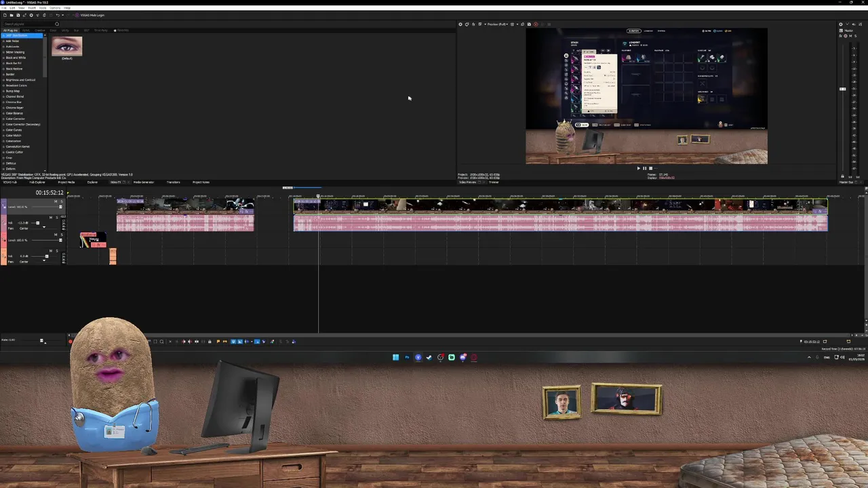Filter plug-ins by Third Party
The width and height of the screenshot is (868, 488).
point(101,30)
